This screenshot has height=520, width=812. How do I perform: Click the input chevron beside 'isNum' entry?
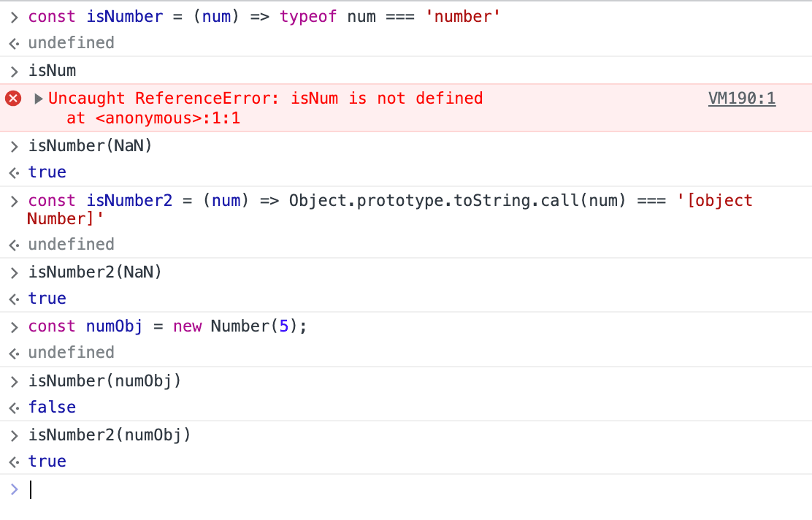(13, 71)
